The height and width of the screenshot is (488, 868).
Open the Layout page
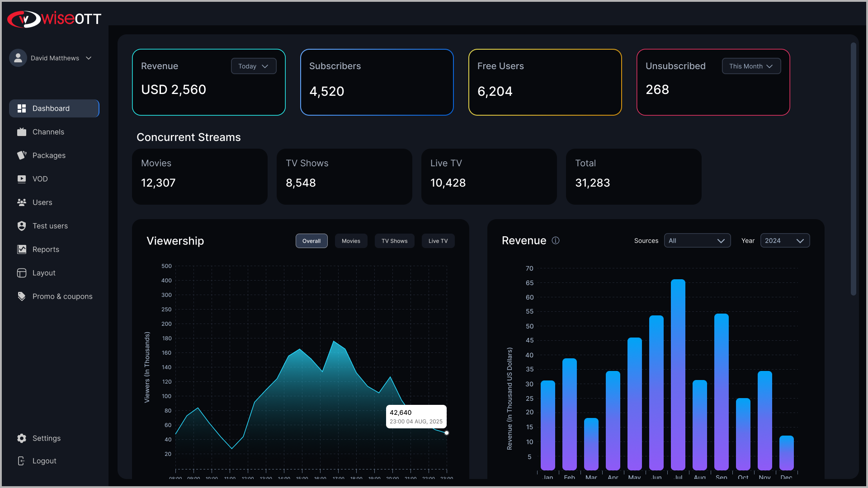[54, 273]
